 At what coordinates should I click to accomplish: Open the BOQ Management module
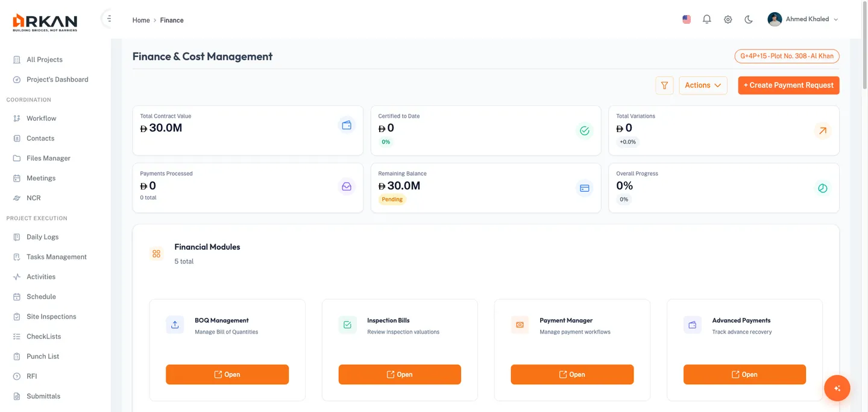[x=227, y=374]
